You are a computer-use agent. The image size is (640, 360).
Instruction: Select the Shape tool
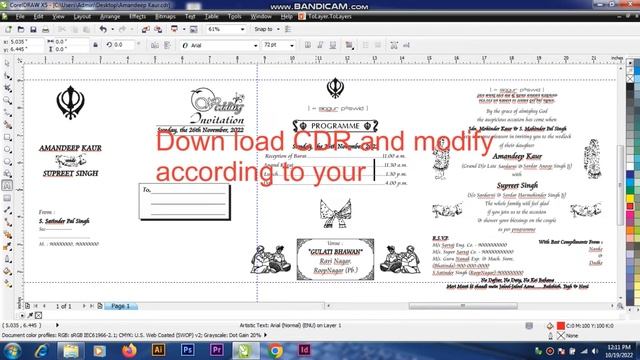point(7,76)
